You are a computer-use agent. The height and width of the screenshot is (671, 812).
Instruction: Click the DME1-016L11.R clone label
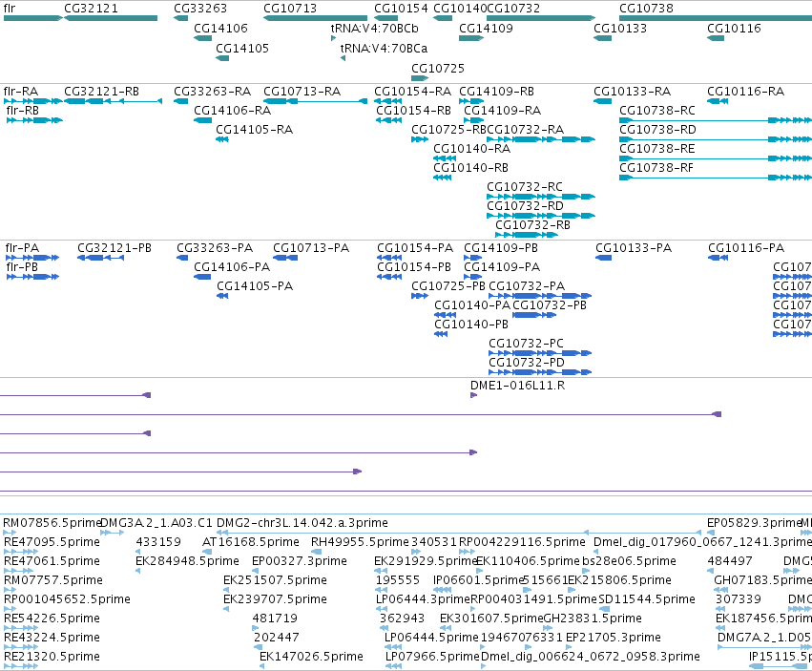517,386
